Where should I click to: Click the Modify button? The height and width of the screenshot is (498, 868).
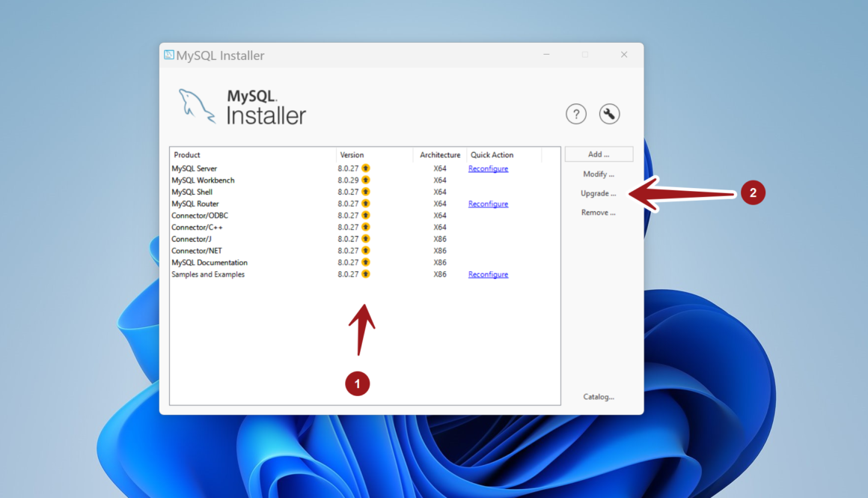pos(598,173)
